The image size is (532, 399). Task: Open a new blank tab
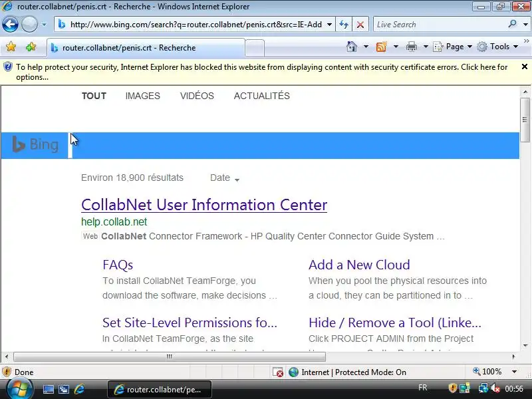click(x=255, y=48)
